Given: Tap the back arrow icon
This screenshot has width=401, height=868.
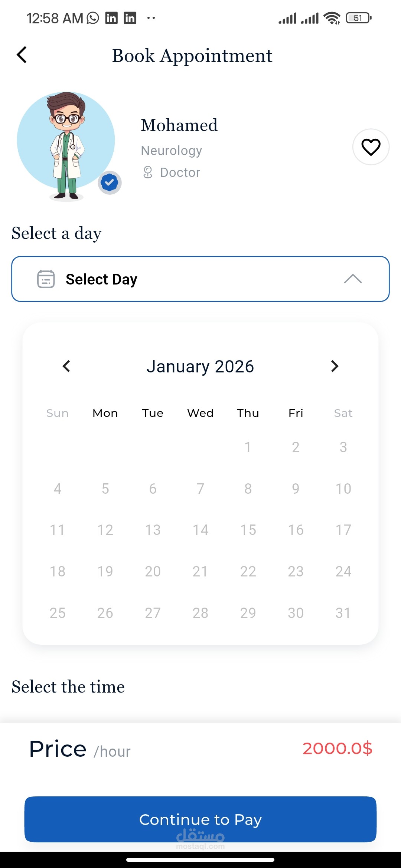Looking at the screenshot, I should click(22, 55).
